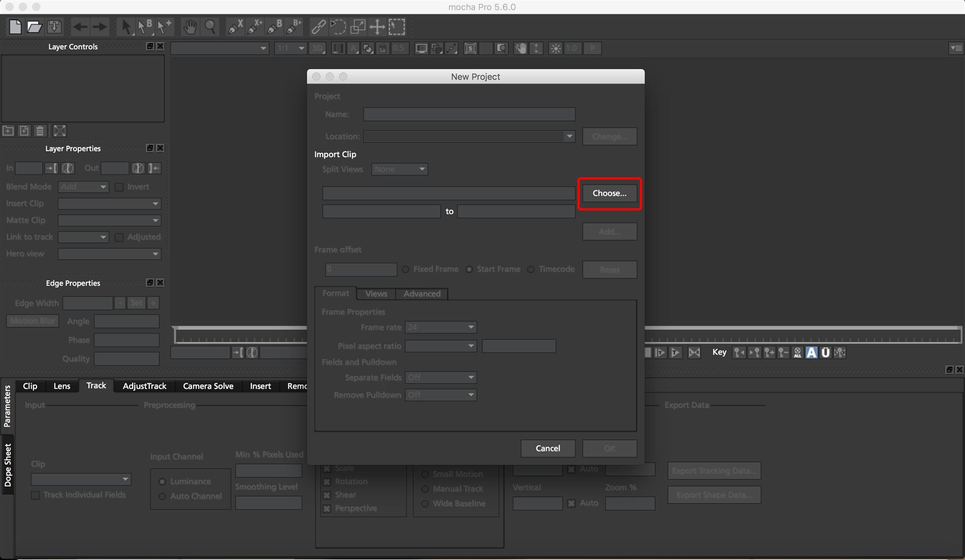Screen dimensions: 965x560
Task: Open the Clip parameters tab
Action: click(x=30, y=386)
